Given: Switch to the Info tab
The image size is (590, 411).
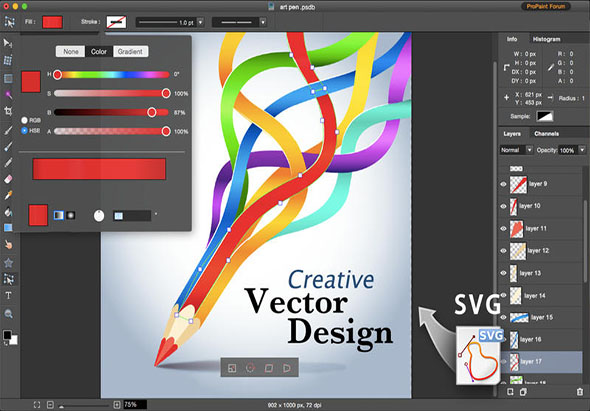Looking at the screenshot, I should pos(512,39).
